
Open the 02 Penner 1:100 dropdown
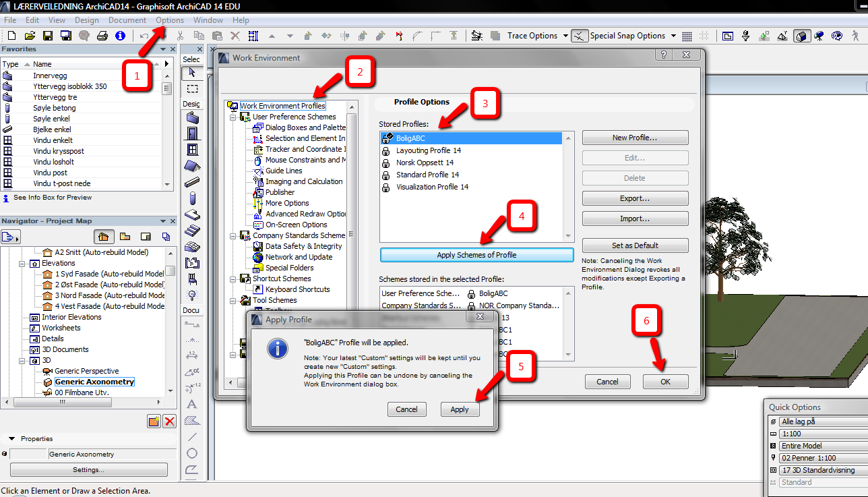824,458
